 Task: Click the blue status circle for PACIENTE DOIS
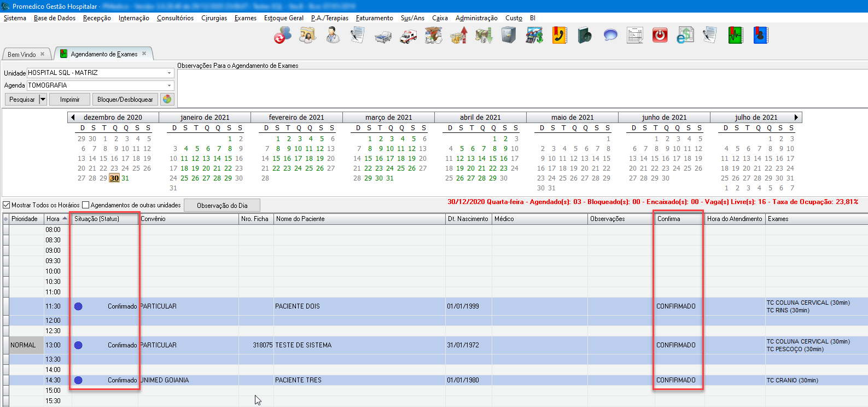click(x=78, y=306)
